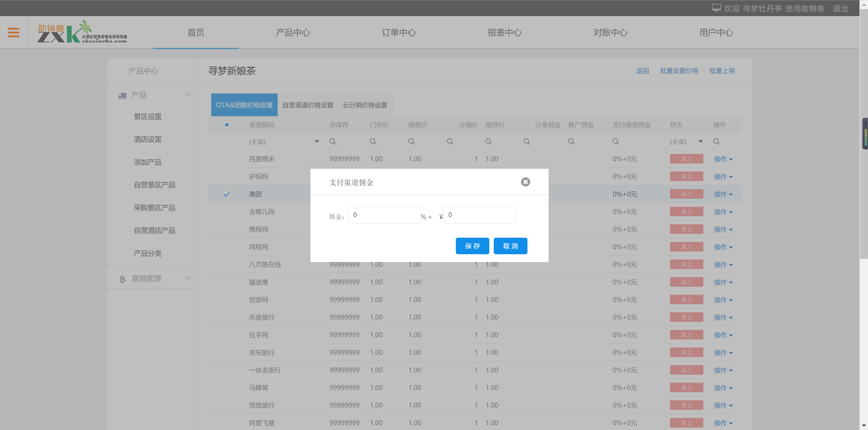868x430 pixels.
Task: Click the hamburger menu icon
Action: 14,32
